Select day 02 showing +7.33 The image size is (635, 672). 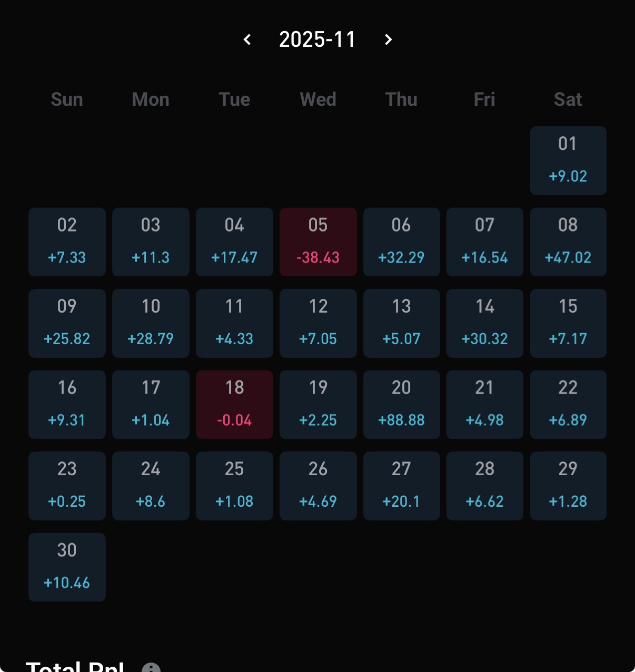[x=67, y=242]
